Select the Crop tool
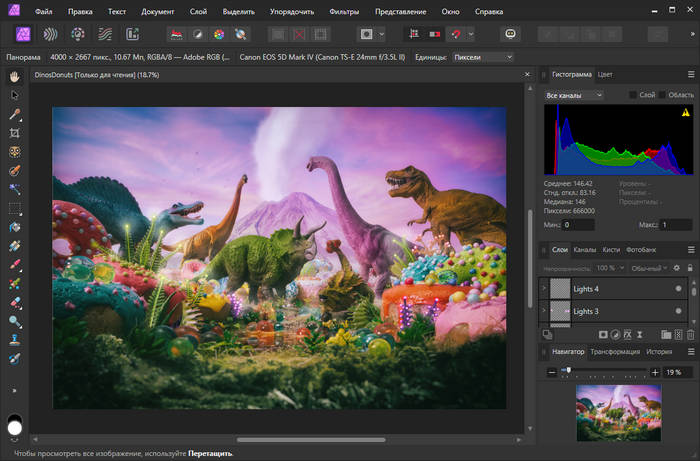The width and height of the screenshot is (700, 461). (x=15, y=133)
